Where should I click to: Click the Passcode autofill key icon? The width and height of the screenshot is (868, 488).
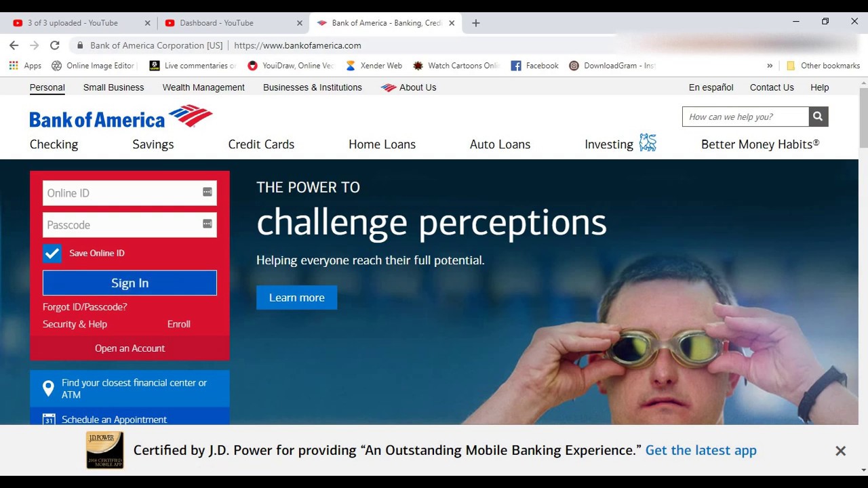tap(208, 224)
